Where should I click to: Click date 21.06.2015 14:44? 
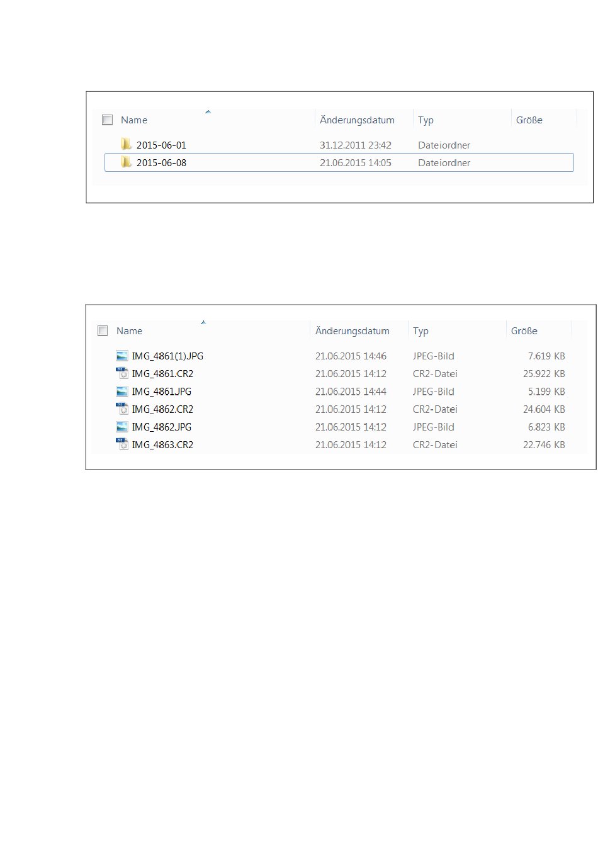coord(351,392)
